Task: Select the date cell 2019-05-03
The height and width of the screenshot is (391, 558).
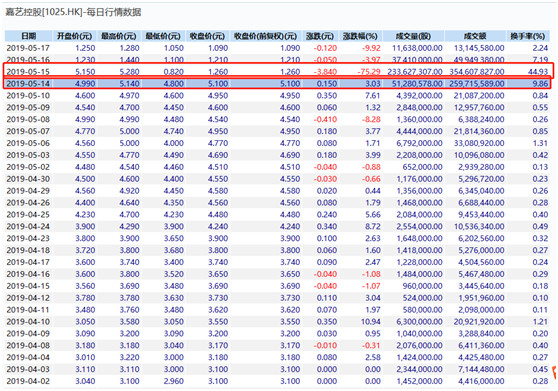Action: [x=28, y=155]
